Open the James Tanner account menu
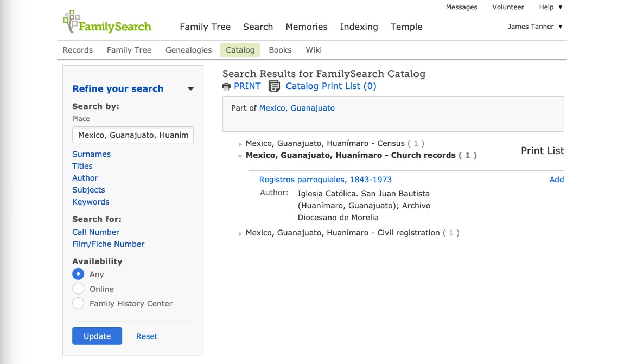The image size is (624, 364). pyautogui.click(x=535, y=27)
